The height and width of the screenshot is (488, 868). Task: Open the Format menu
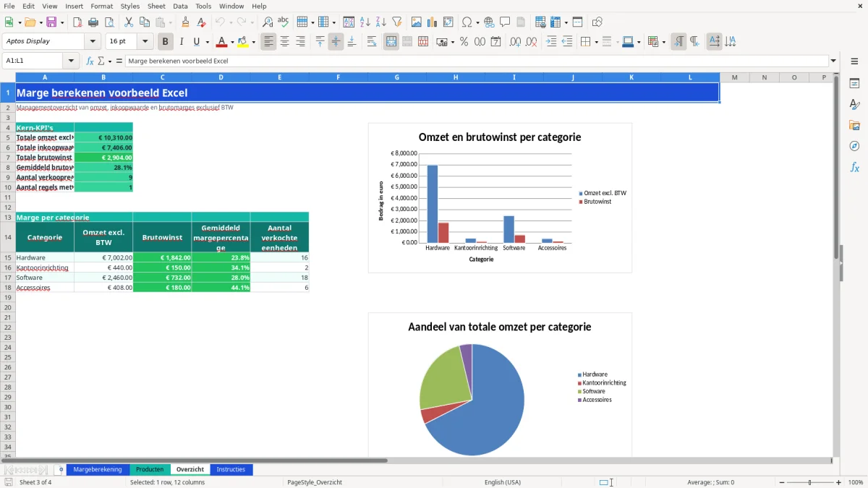pos(102,6)
